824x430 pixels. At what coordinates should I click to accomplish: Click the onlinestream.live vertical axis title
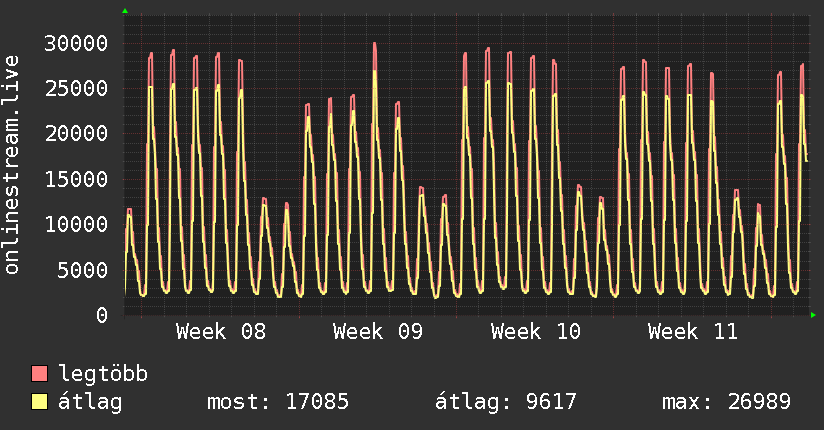tap(12, 165)
